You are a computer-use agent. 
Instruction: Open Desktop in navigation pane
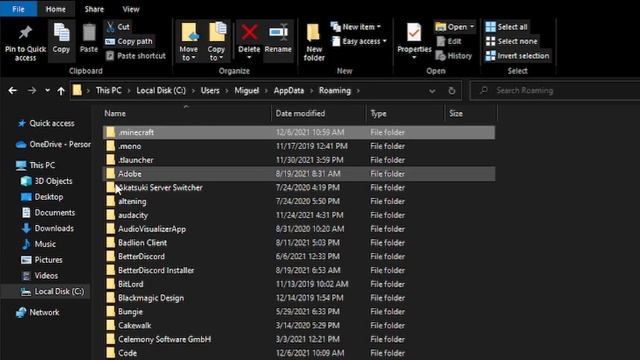point(42,197)
